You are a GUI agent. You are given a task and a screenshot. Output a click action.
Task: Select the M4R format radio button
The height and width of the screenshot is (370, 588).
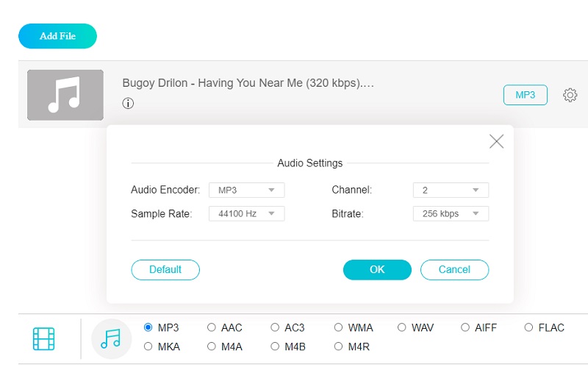tap(339, 346)
